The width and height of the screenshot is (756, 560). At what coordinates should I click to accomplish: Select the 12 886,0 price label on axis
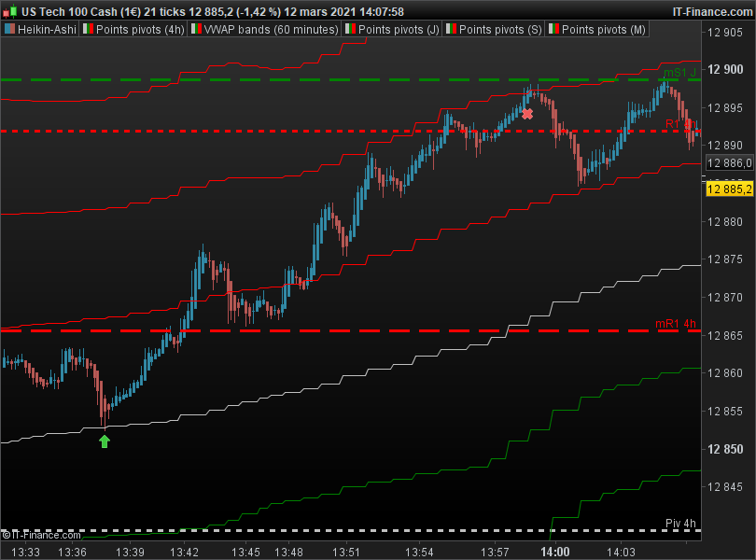click(729, 163)
